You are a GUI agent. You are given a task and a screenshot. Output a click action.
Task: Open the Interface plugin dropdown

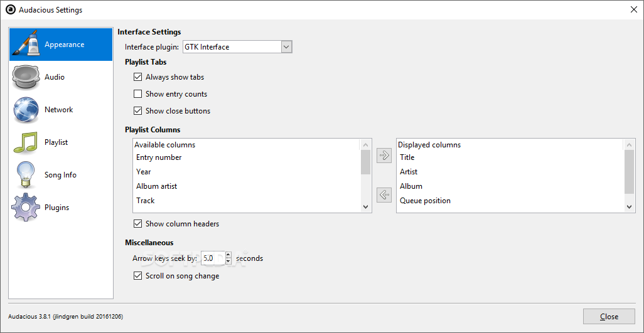tap(237, 47)
